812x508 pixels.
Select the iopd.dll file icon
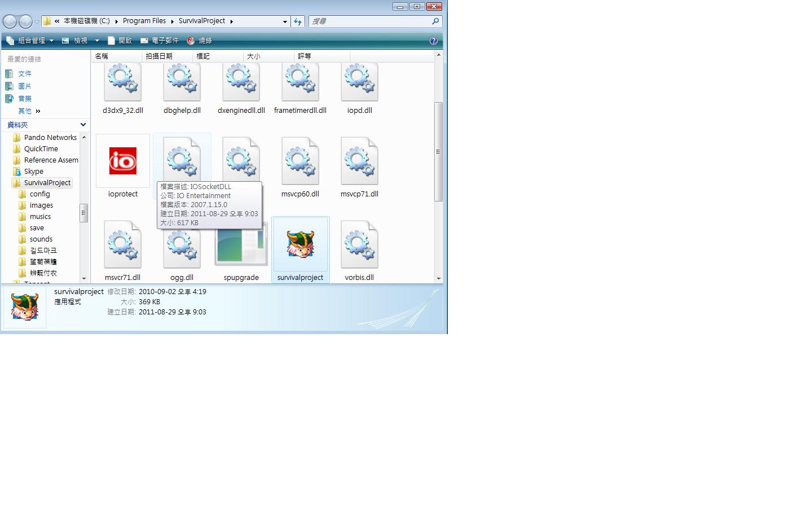click(359, 83)
